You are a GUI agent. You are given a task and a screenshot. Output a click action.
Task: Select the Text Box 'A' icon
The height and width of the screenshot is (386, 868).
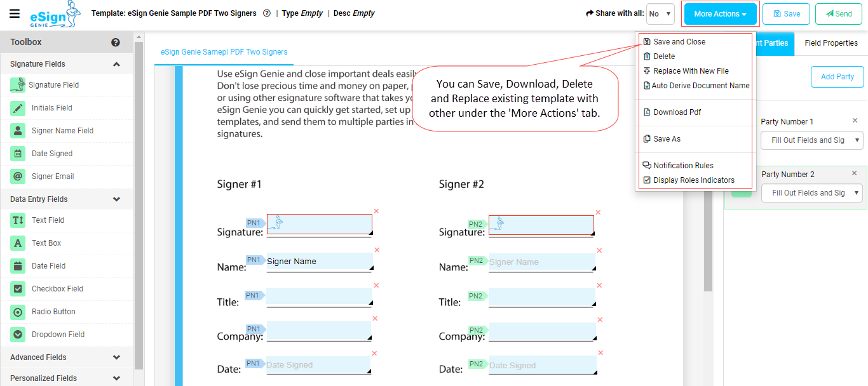(x=18, y=243)
